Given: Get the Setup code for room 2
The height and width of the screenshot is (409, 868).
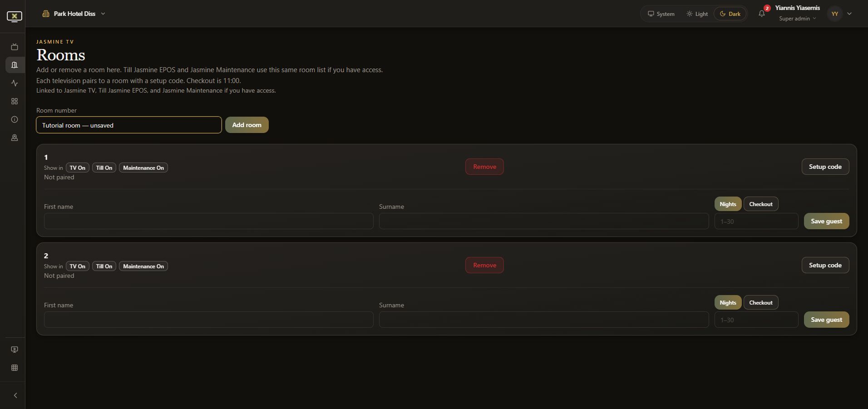Looking at the screenshot, I should tap(825, 265).
